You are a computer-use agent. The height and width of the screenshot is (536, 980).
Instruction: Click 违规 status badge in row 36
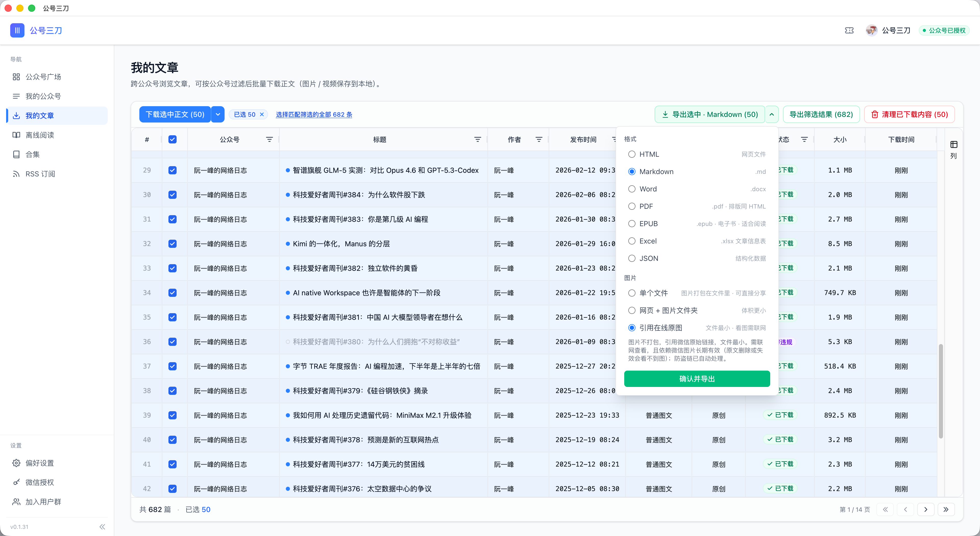pyautogui.click(x=786, y=342)
